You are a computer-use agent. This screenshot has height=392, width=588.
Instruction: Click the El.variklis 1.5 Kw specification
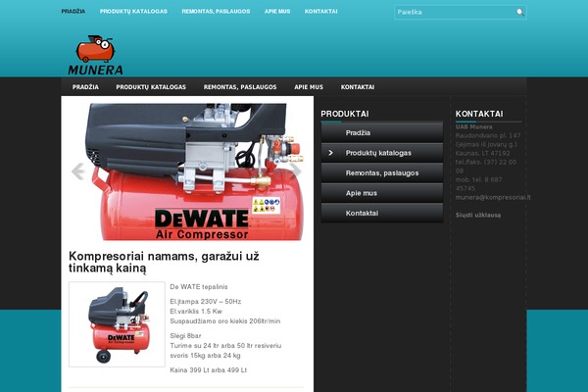[196, 312]
